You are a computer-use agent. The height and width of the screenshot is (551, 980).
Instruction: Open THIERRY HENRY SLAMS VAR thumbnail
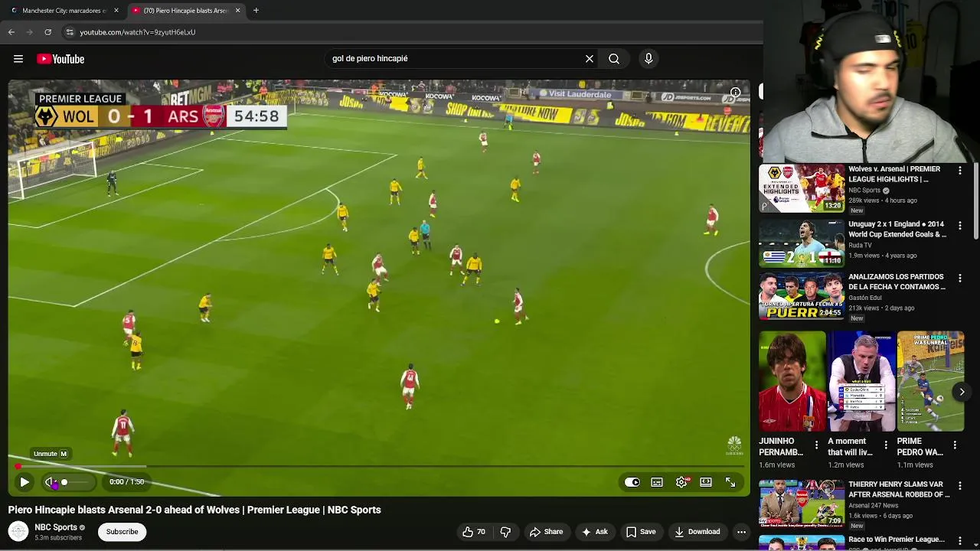click(802, 503)
